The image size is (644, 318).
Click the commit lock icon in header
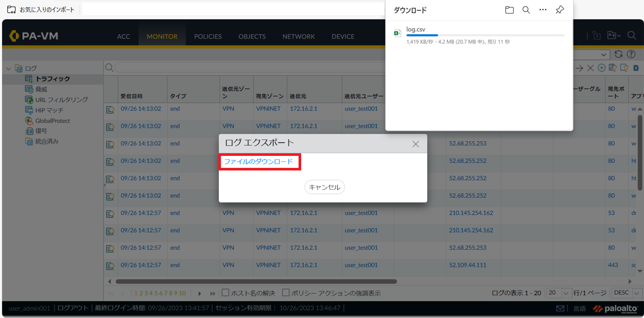click(597, 35)
